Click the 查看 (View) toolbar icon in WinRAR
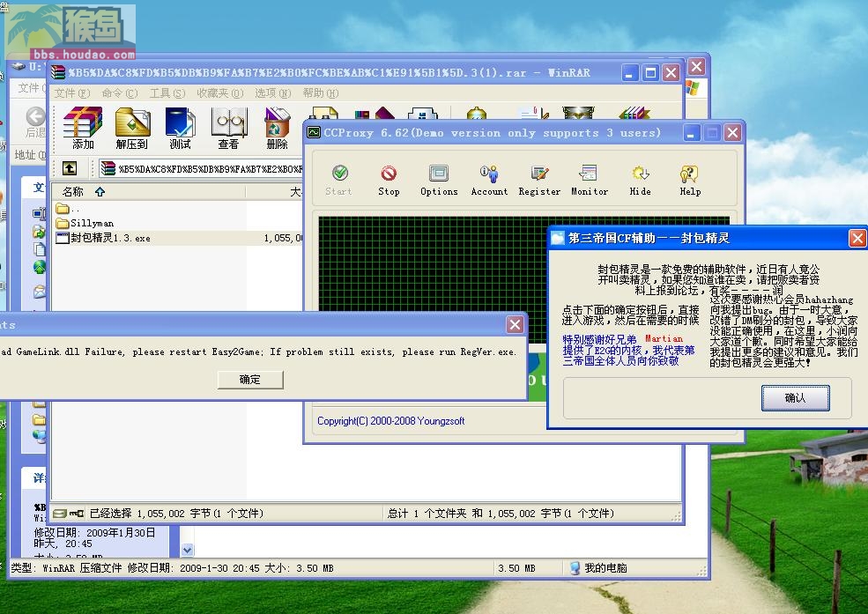 (x=228, y=128)
